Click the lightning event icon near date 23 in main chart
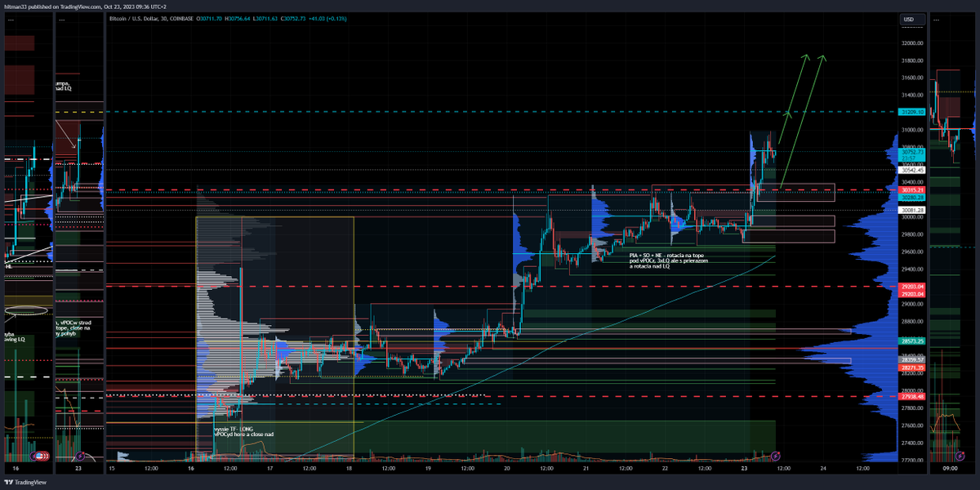The image size is (980, 490). point(775,455)
